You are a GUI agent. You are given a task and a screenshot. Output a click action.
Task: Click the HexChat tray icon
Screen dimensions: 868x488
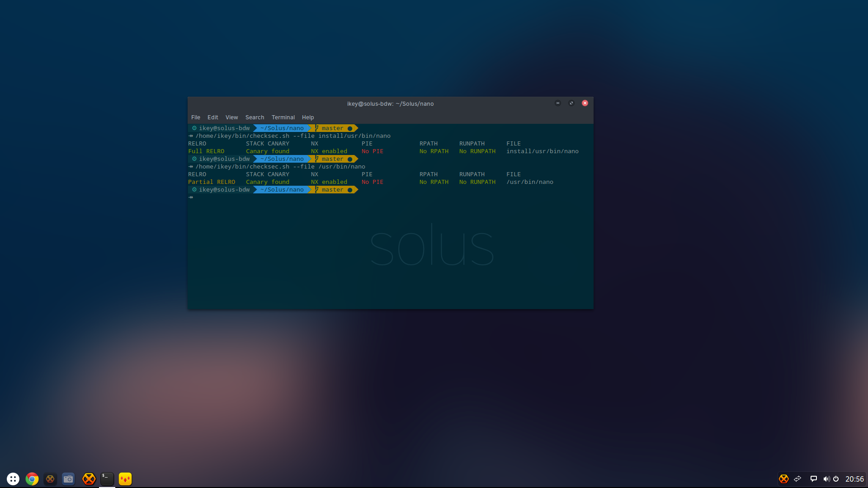[784, 479]
